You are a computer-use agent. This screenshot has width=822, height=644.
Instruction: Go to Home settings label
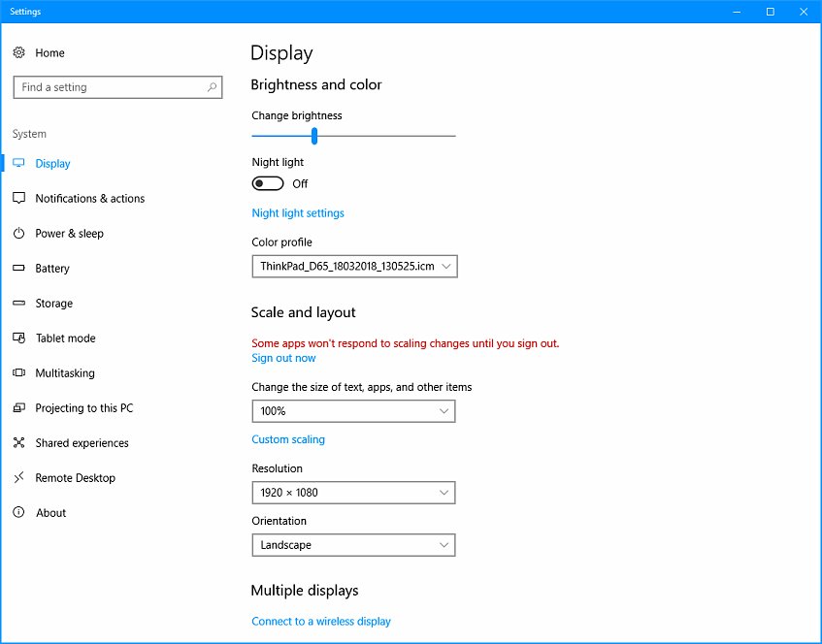point(49,53)
